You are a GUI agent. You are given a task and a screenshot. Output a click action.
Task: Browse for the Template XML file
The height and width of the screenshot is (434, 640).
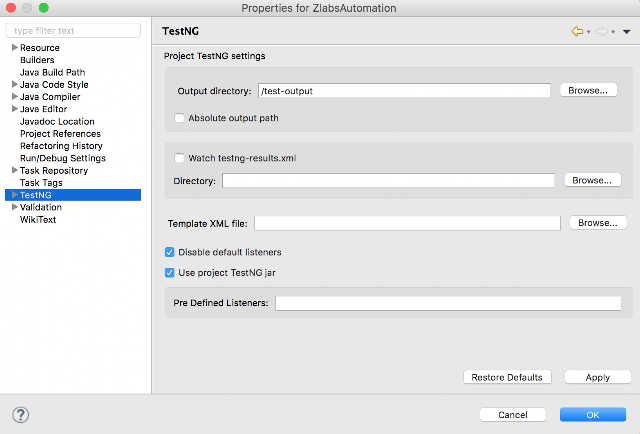coord(598,223)
